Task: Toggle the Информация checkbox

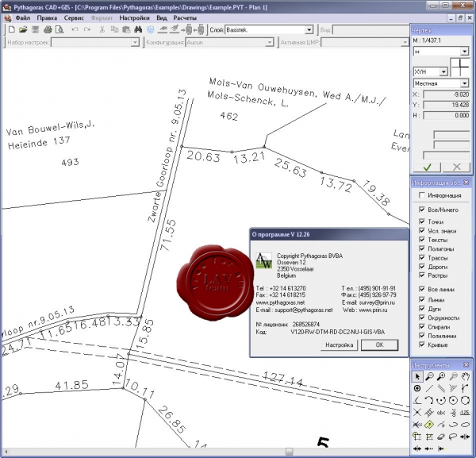Action: click(x=422, y=195)
